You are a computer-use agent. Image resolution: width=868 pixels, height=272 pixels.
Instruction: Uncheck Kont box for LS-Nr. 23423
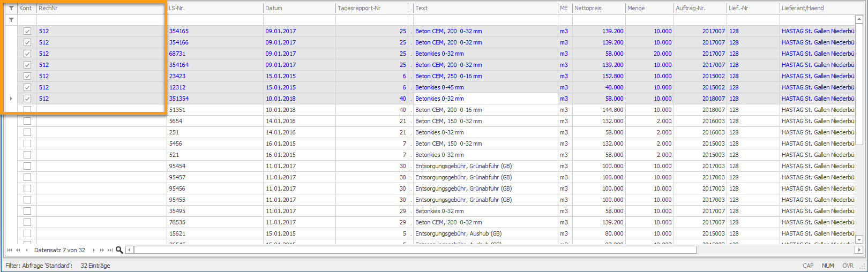pos(27,76)
